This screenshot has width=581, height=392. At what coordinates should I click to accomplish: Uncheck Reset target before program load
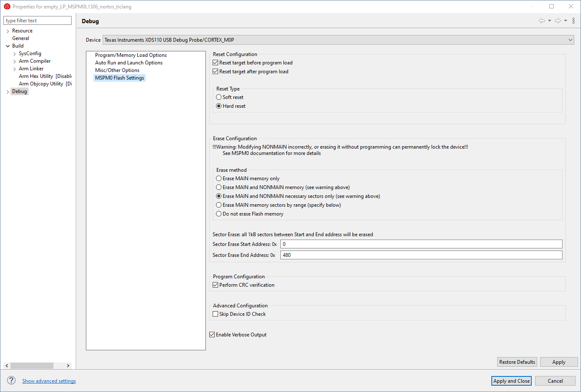[216, 63]
